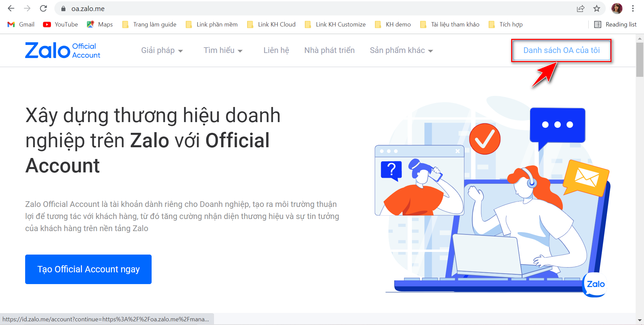Open the Gmail bookmark
The width and height of the screenshot is (644, 325).
click(21, 24)
